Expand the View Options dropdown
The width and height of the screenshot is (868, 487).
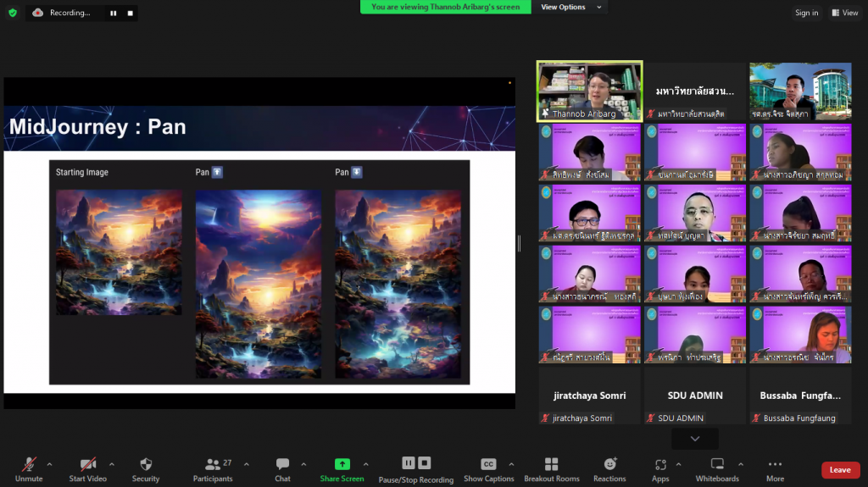(570, 7)
